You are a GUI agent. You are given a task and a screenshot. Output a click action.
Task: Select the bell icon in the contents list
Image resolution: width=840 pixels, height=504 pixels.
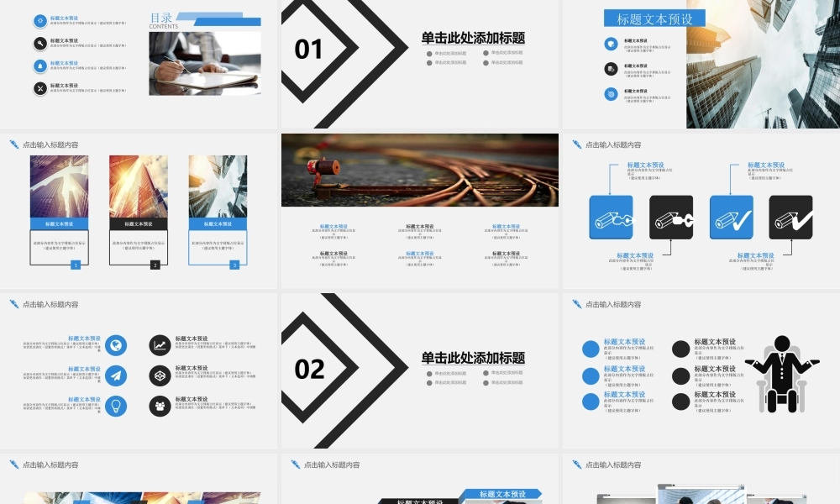tap(40, 68)
